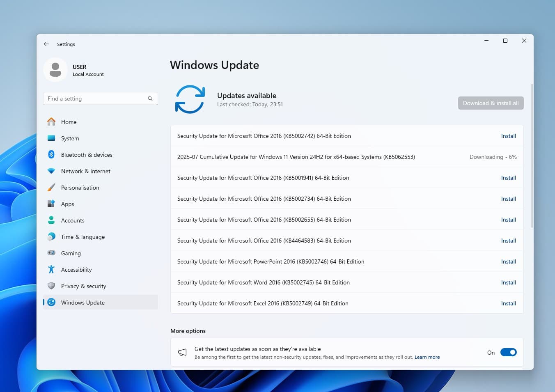555x392 pixels.
Task: Click the Bluetooth icon in sidebar
Action: (x=51, y=155)
